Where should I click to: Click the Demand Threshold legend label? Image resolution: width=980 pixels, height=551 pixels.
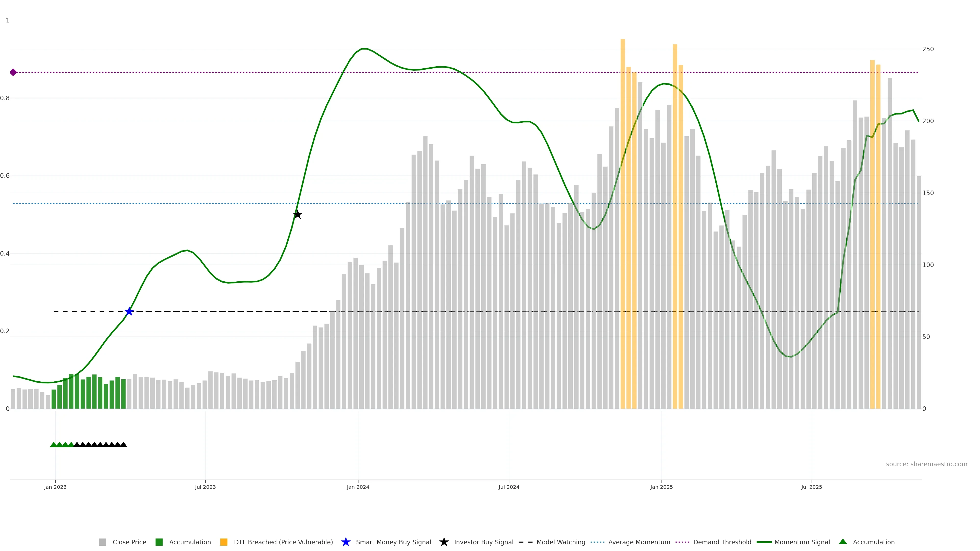722,542
